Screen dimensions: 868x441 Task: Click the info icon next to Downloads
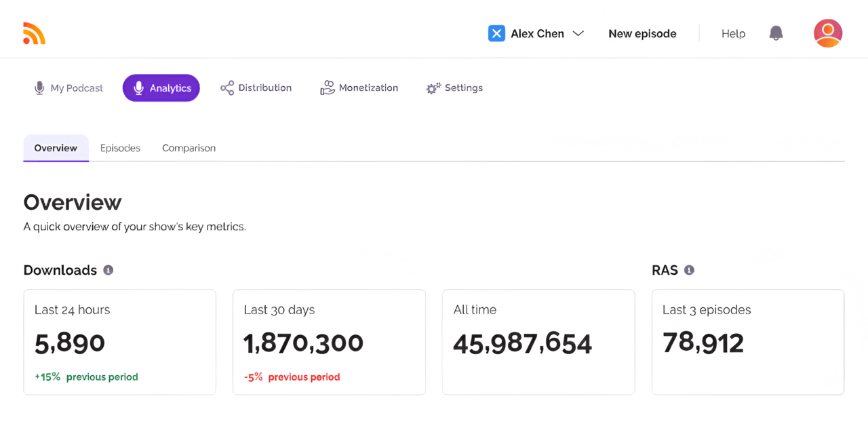coord(108,270)
